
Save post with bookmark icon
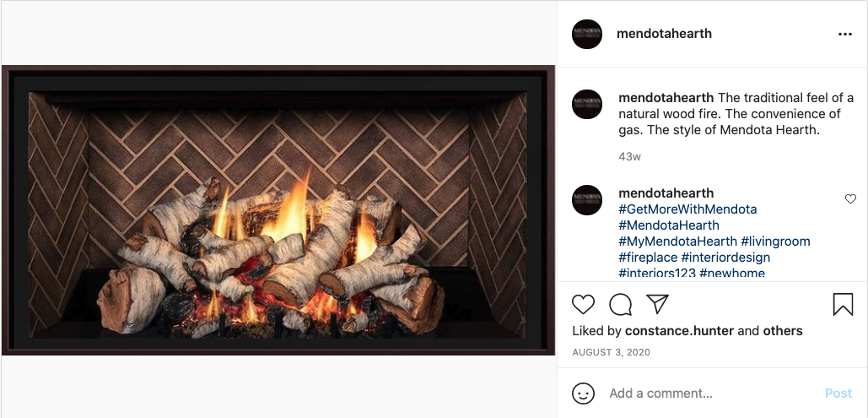point(843,304)
